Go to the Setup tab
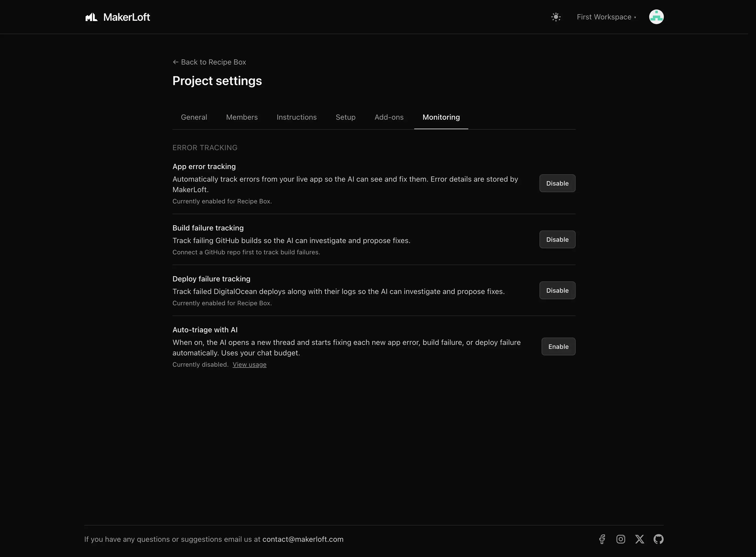 click(x=345, y=117)
